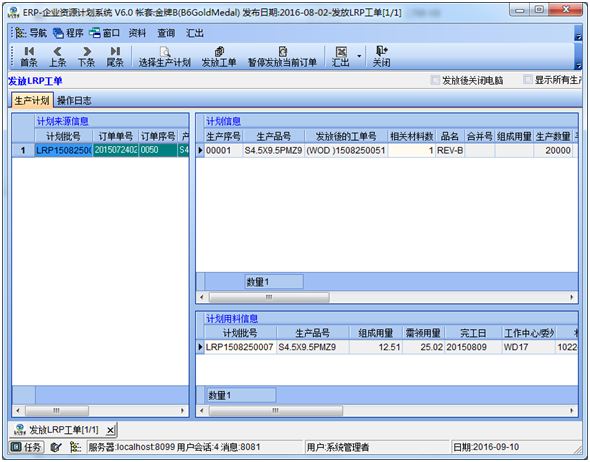
Task: Switch to the 操作日志 tab
Action: pos(74,100)
